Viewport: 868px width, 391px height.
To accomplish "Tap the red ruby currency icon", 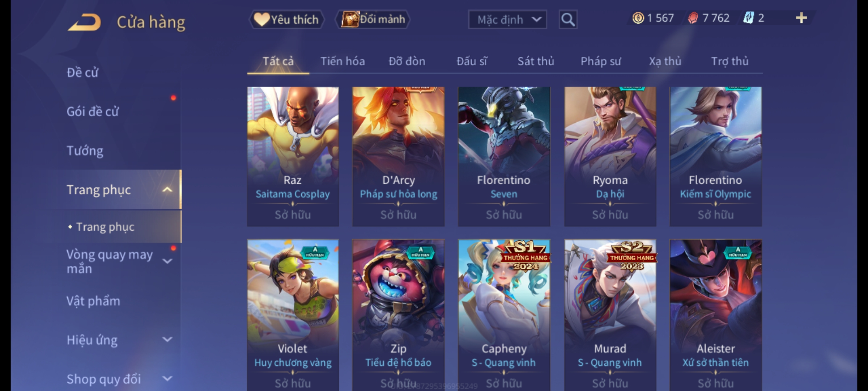I will 693,18.
